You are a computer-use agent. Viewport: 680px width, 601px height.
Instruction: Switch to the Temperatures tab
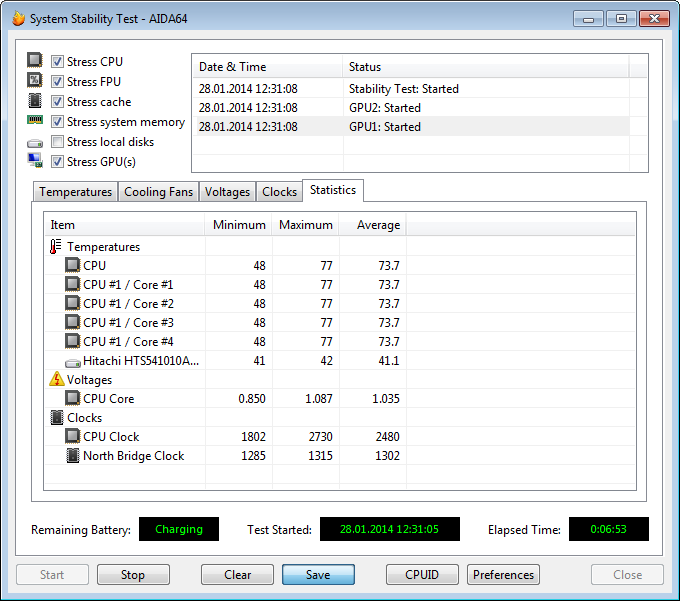(x=75, y=192)
